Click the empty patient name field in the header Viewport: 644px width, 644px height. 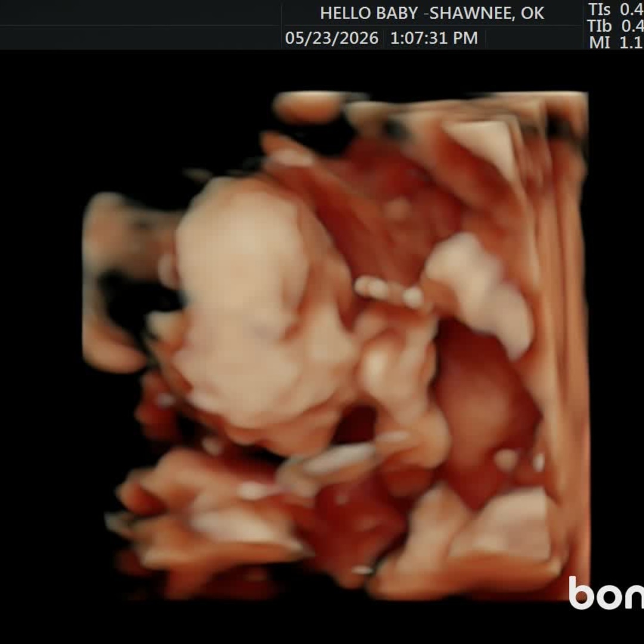point(140,13)
